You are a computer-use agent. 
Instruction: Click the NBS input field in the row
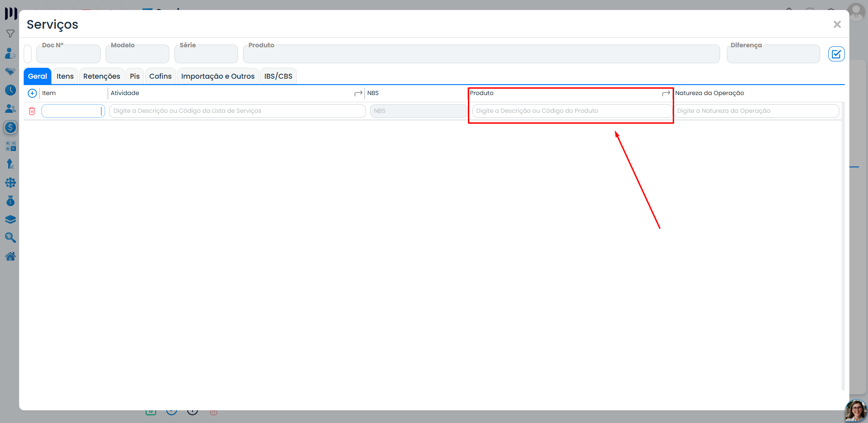coord(418,111)
